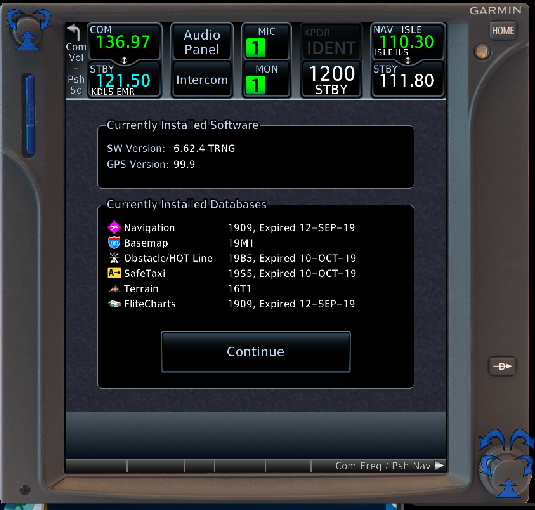Click the FliteCharts icon

114,303
